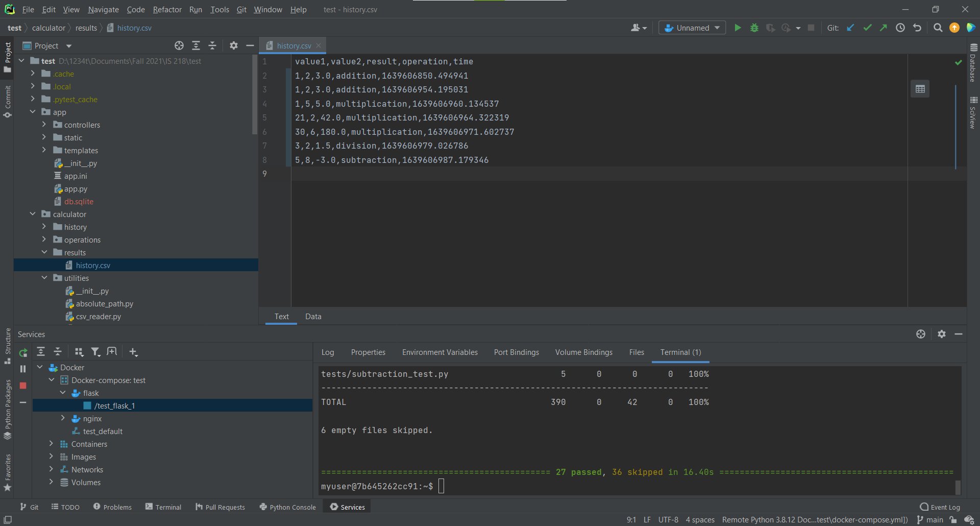Commit changes with the green checkmark icon
The height and width of the screenshot is (526, 980).
tap(867, 28)
